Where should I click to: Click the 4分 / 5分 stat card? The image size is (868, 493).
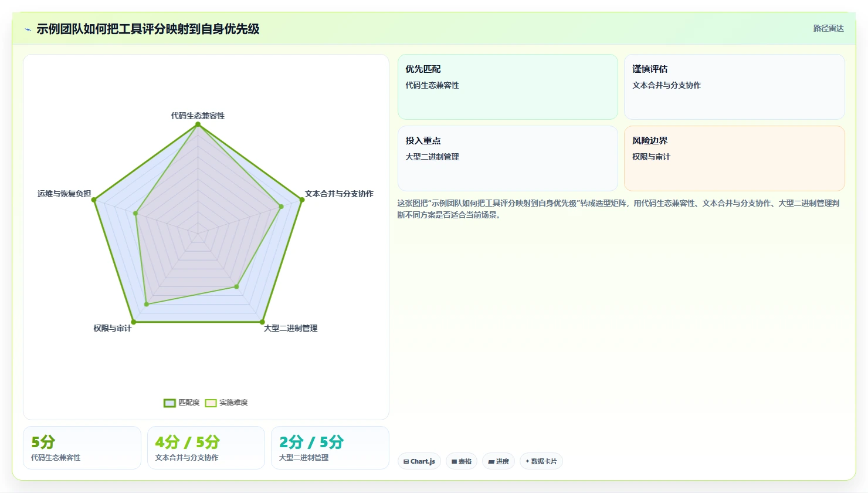click(206, 448)
